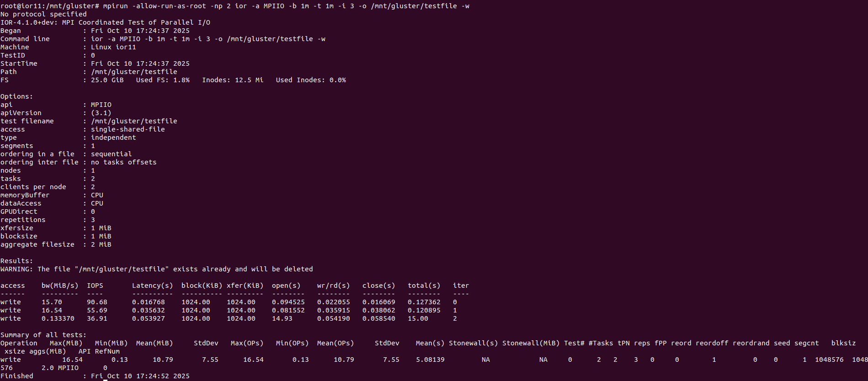
Task: Click the "No protocol specified" message
Action: 43,14
